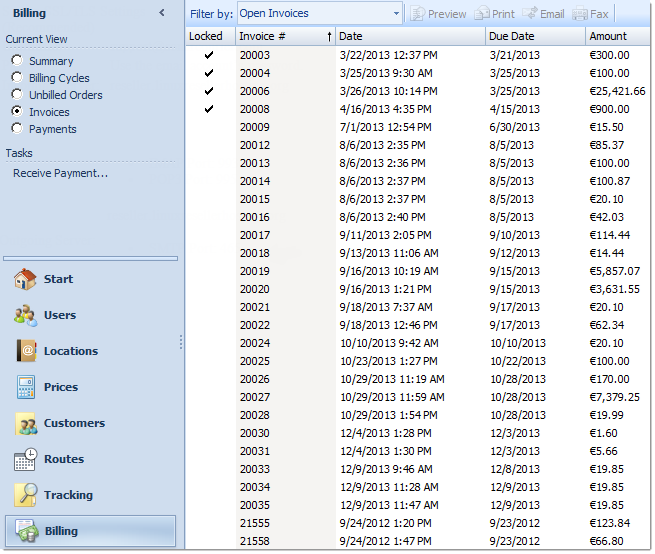The width and height of the screenshot is (655, 554).
Task: Select the Billing Cycles radio button
Action: (x=17, y=77)
